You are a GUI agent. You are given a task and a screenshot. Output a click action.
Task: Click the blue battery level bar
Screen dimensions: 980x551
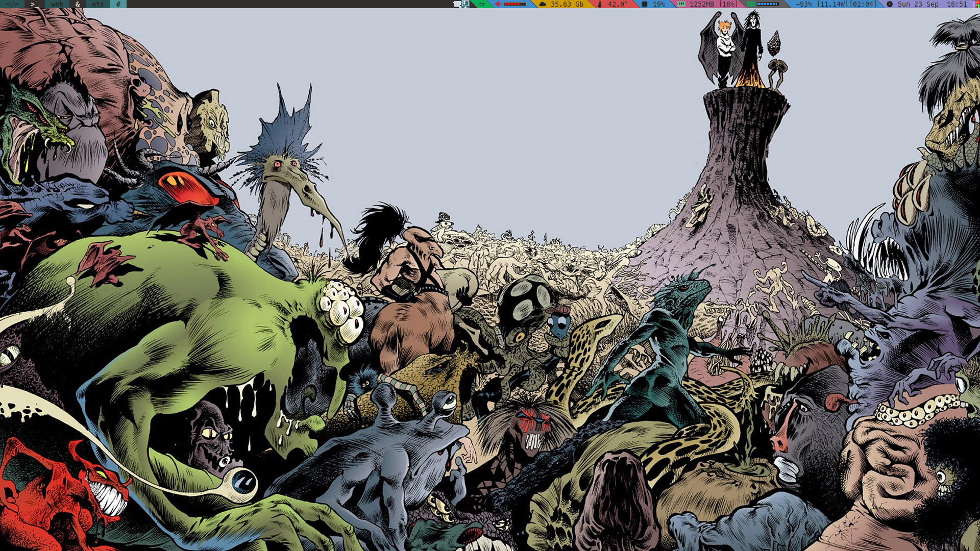pos(768,4)
